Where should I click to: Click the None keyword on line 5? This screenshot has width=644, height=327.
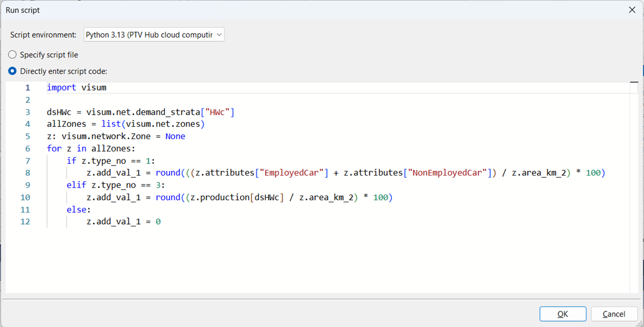[175, 136]
